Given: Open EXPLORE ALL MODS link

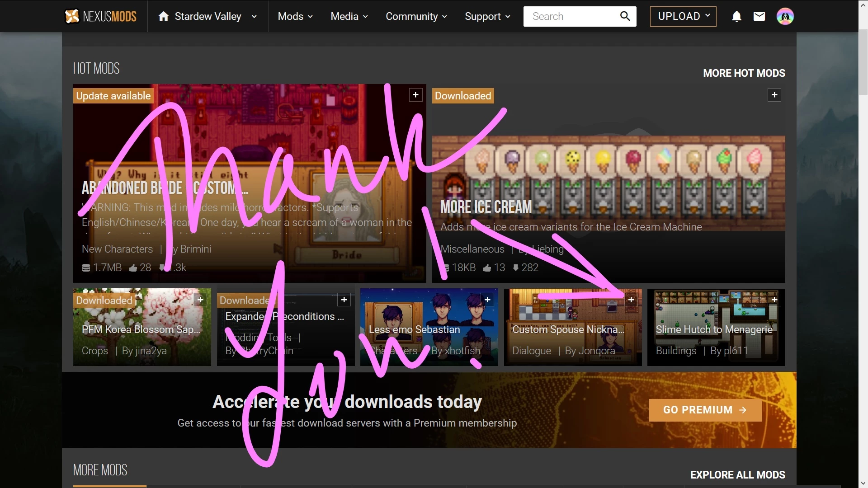Looking at the screenshot, I should 737,475.
